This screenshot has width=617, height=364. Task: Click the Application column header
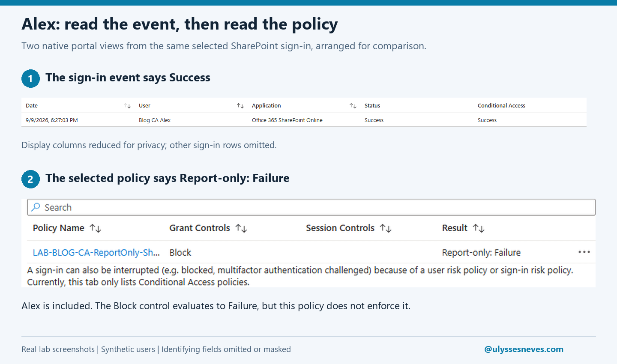tap(267, 106)
